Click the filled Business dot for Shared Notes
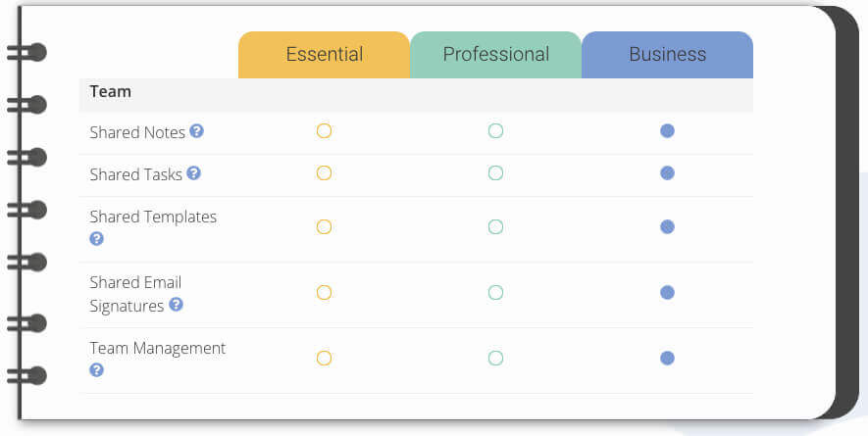 (x=667, y=131)
